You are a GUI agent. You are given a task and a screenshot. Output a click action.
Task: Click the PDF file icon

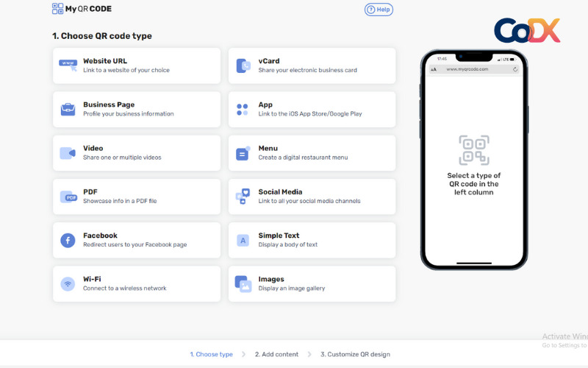68,197
